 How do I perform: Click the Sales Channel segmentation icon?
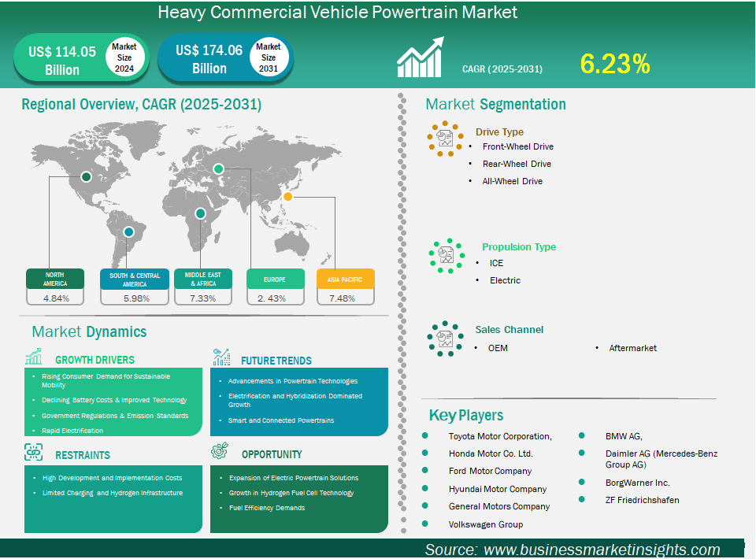pyautogui.click(x=445, y=339)
